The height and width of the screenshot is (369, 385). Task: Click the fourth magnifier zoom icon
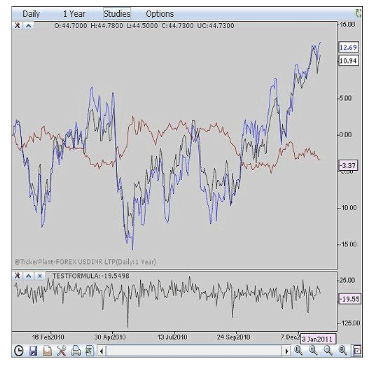tap(343, 350)
